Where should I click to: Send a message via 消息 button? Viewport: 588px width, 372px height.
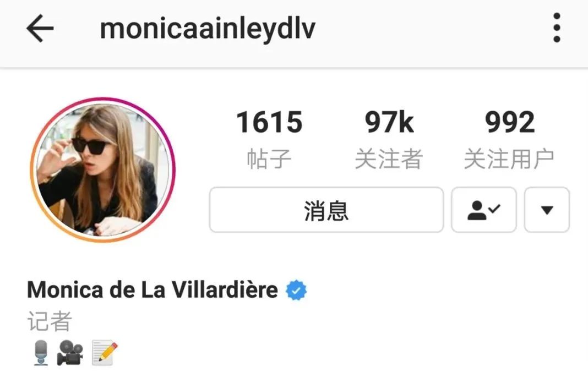pyautogui.click(x=326, y=210)
